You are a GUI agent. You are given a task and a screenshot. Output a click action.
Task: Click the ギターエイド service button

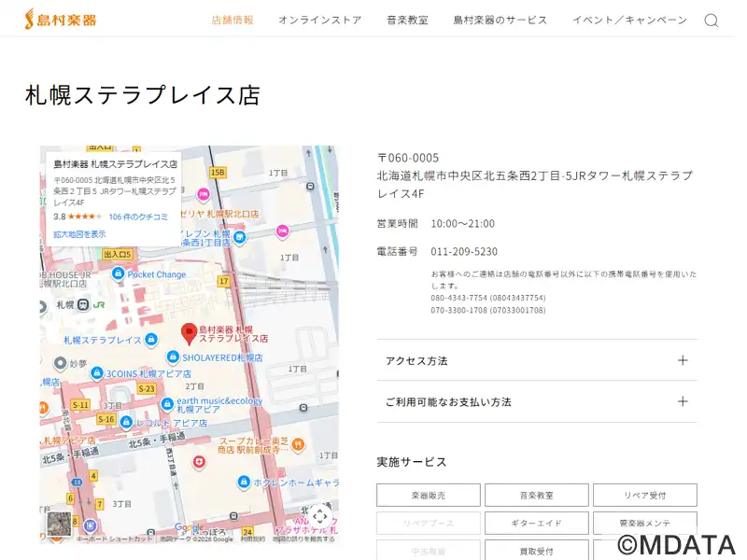[x=537, y=523]
